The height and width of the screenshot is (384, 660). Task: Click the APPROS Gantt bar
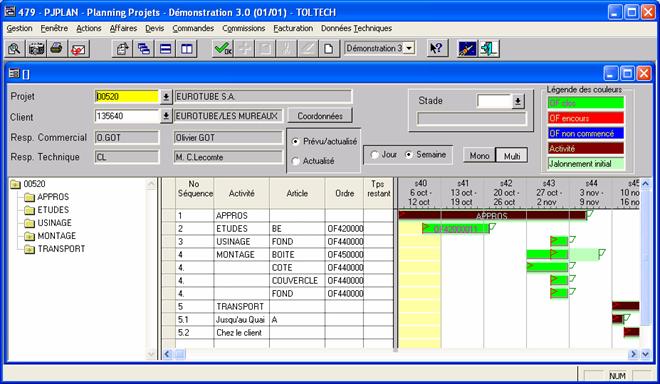(492, 216)
